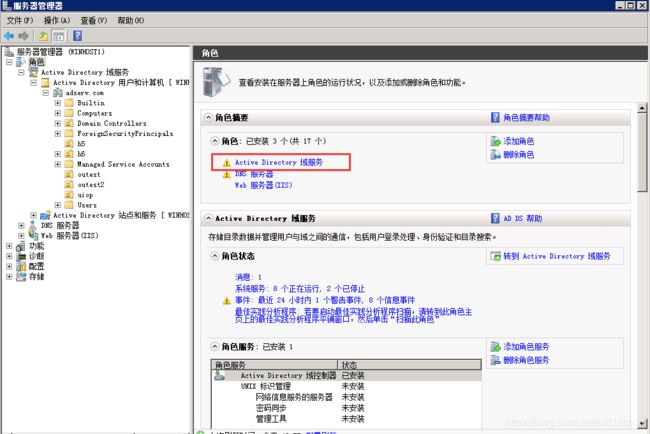The width and height of the screenshot is (650, 434).
Task: Collapse the adserv.com domain node
Action: [x=46, y=92]
